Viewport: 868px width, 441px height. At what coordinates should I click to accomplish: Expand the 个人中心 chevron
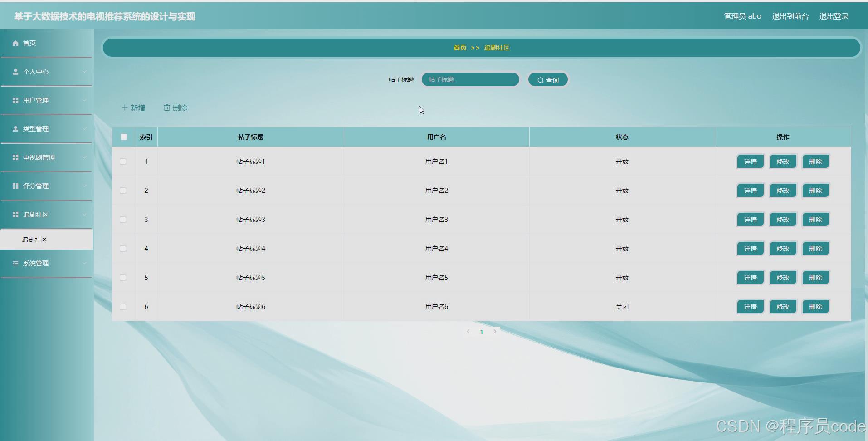coord(84,72)
